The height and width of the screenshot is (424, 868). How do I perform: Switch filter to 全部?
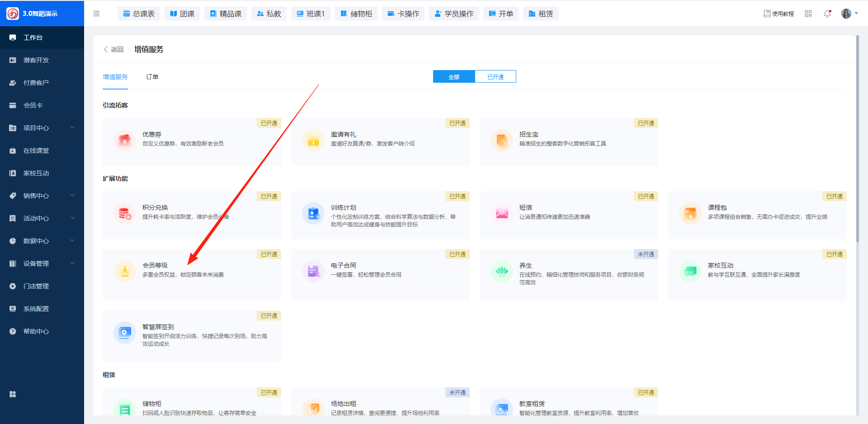(x=454, y=77)
